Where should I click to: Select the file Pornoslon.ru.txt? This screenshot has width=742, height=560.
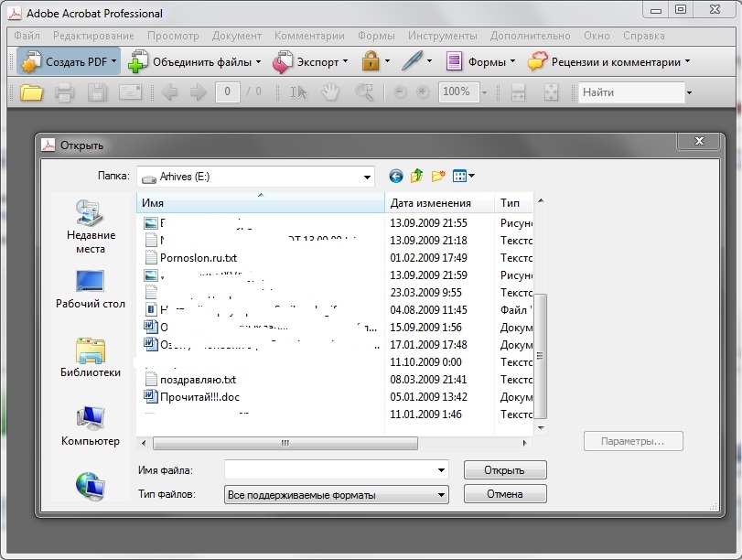199,258
